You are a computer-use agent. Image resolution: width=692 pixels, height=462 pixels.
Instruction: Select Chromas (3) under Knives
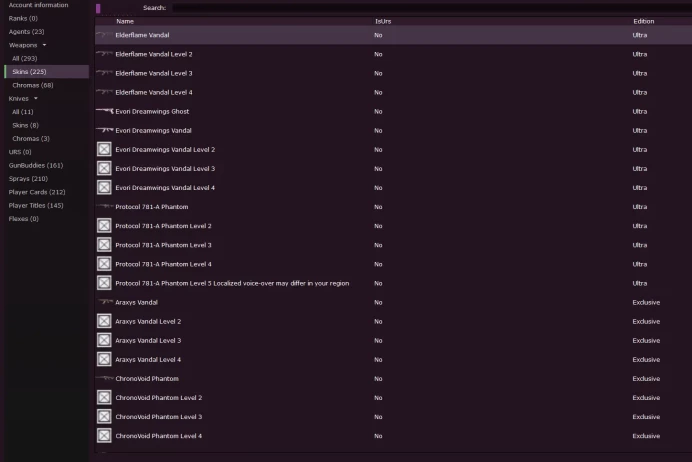(31, 138)
